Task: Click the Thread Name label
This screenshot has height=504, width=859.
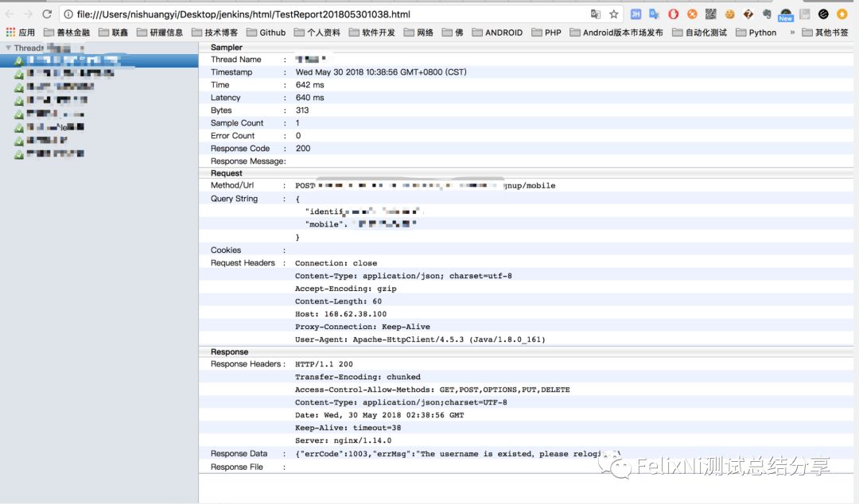Action: (x=235, y=59)
